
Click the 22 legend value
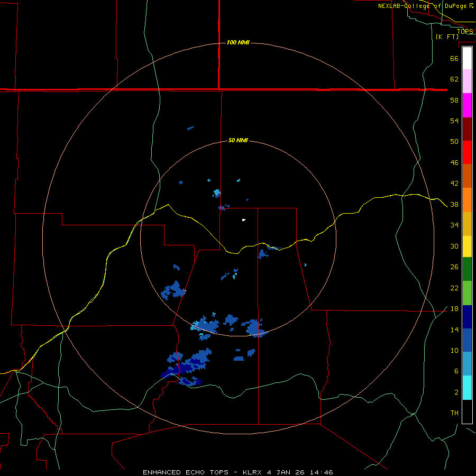tap(454, 288)
